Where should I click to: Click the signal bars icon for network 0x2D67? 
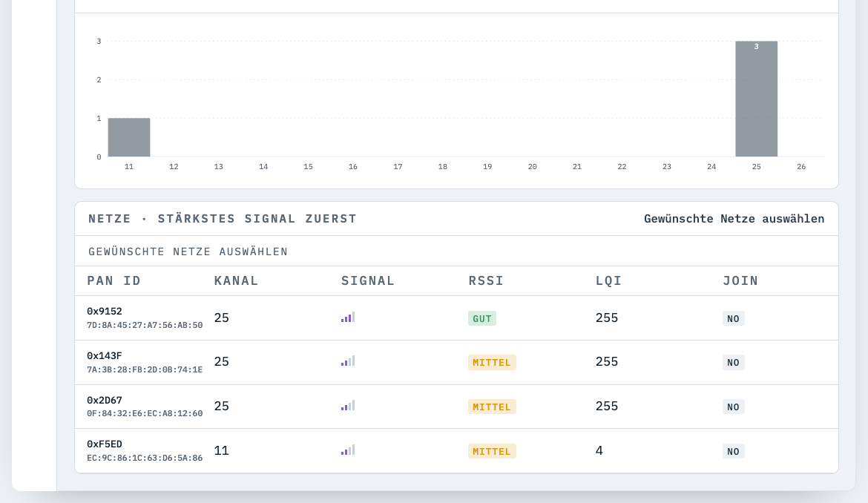[x=347, y=407]
